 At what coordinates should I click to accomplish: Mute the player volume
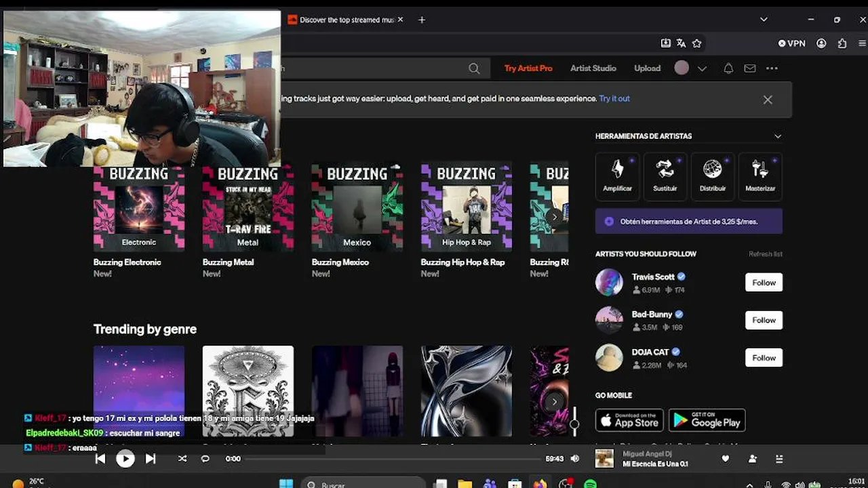click(575, 459)
